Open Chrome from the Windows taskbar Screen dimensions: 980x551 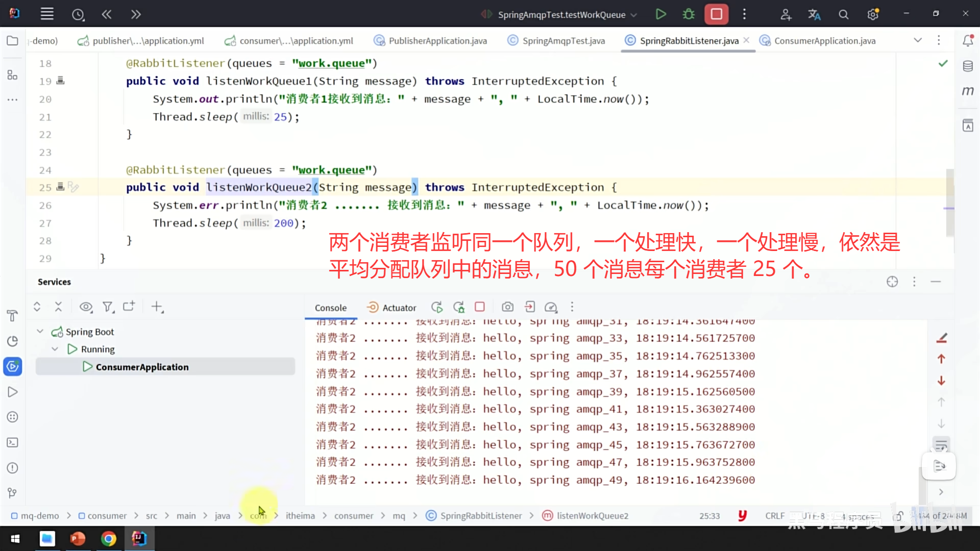(108, 539)
